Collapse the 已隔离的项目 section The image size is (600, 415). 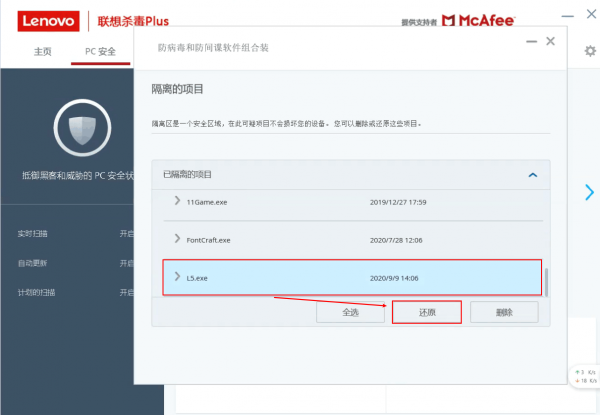coord(533,175)
